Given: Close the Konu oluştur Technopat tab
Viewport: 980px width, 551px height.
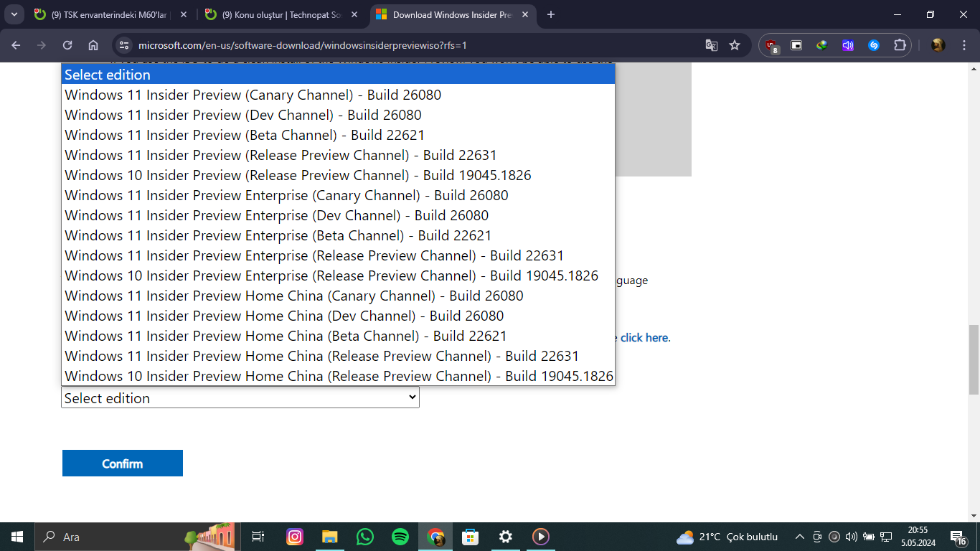Looking at the screenshot, I should [355, 14].
